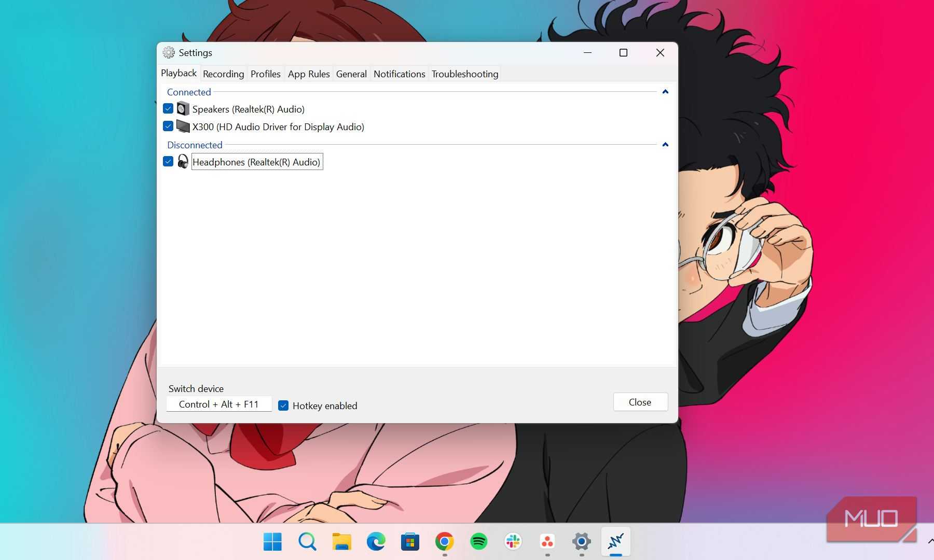Collapse the Connected devices group
934x560 pixels.
pyautogui.click(x=665, y=92)
